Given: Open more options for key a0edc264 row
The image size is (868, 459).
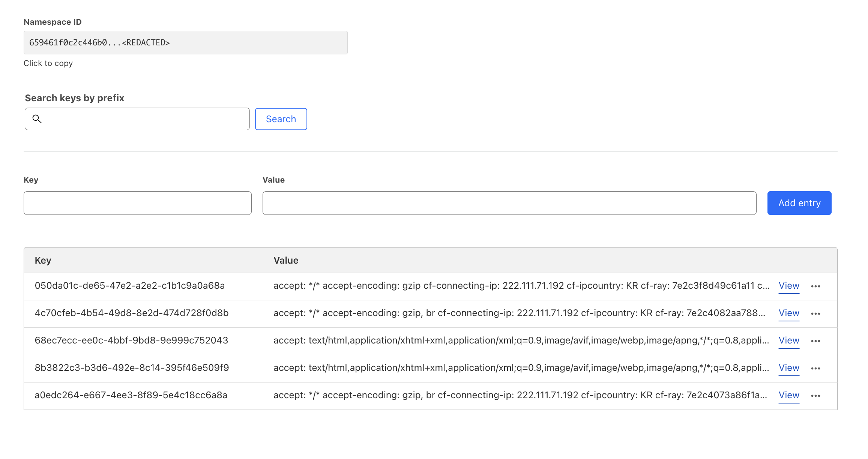Looking at the screenshot, I should click(815, 396).
